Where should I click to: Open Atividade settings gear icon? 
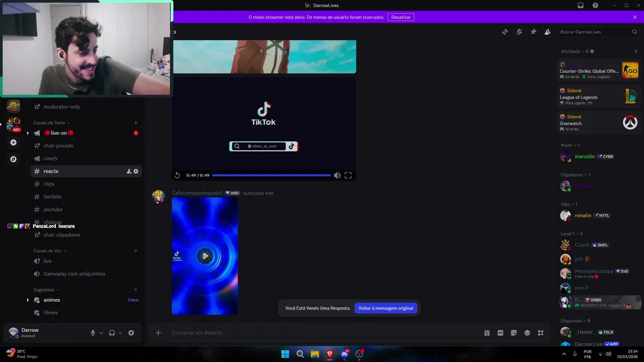coord(592,51)
